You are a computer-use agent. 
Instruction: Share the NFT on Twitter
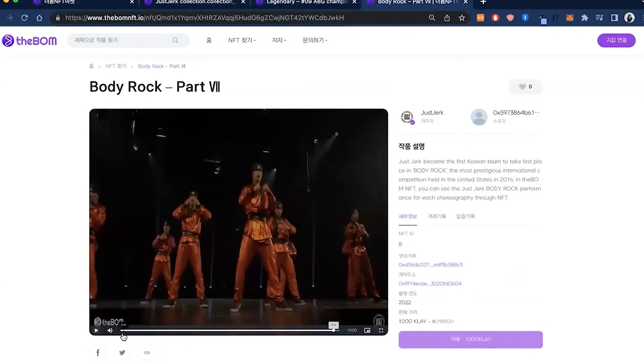tap(122, 352)
